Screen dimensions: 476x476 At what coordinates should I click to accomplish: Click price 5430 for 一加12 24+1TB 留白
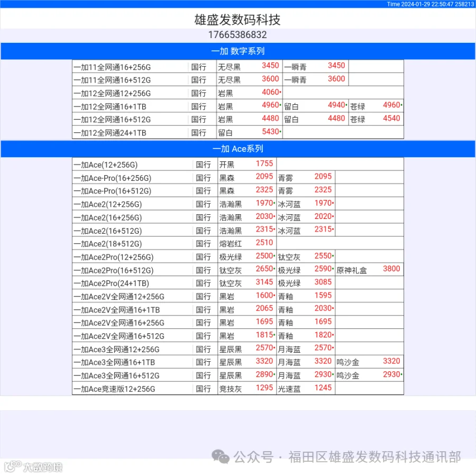(x=270, y=132)
